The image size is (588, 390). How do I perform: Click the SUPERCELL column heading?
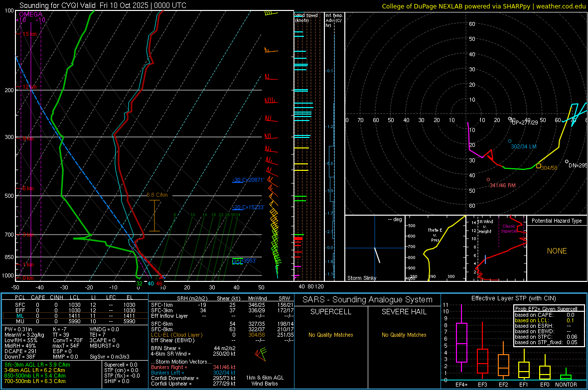(331, 312)
